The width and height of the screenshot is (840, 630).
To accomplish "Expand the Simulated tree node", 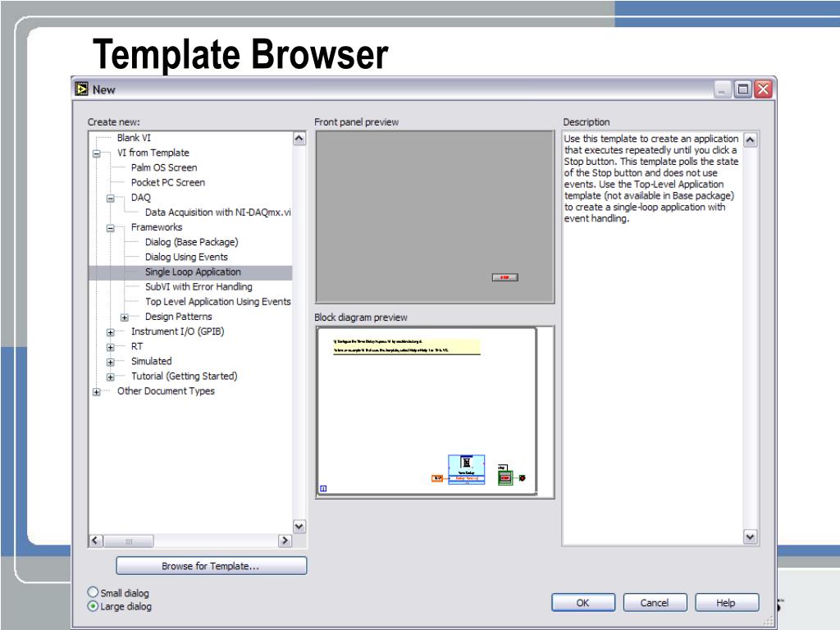I will click(111, 362).
